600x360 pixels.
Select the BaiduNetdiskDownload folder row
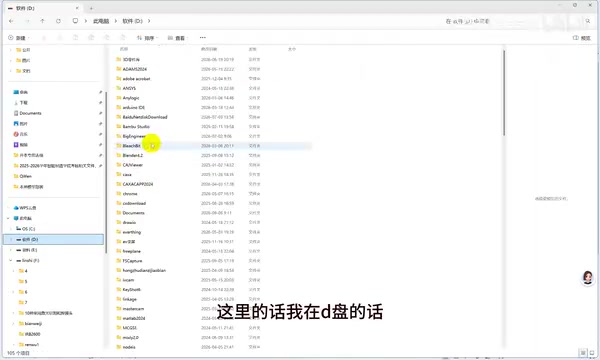[213, 117]
